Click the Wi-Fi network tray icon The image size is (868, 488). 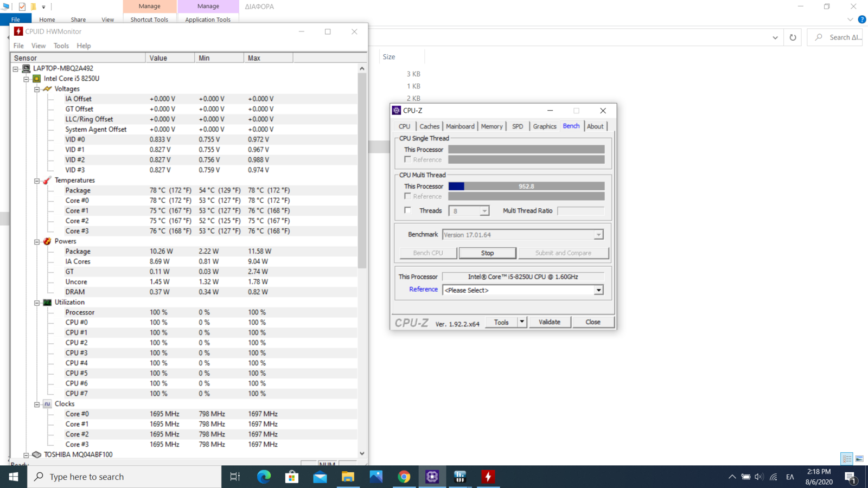773,477
